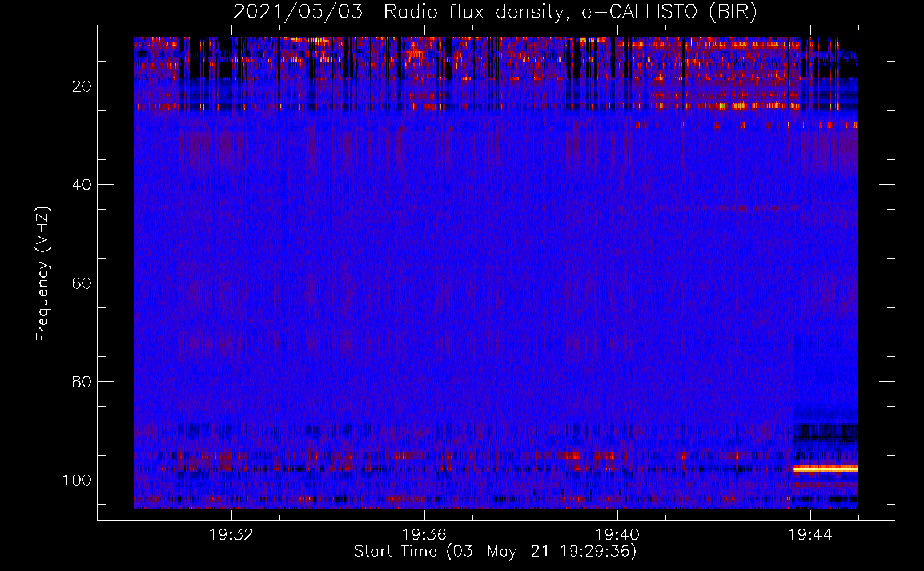924x571 pixels.
Task: Click the bright yellow emission band near 98 MHz
Action: (x=825, y=469)
